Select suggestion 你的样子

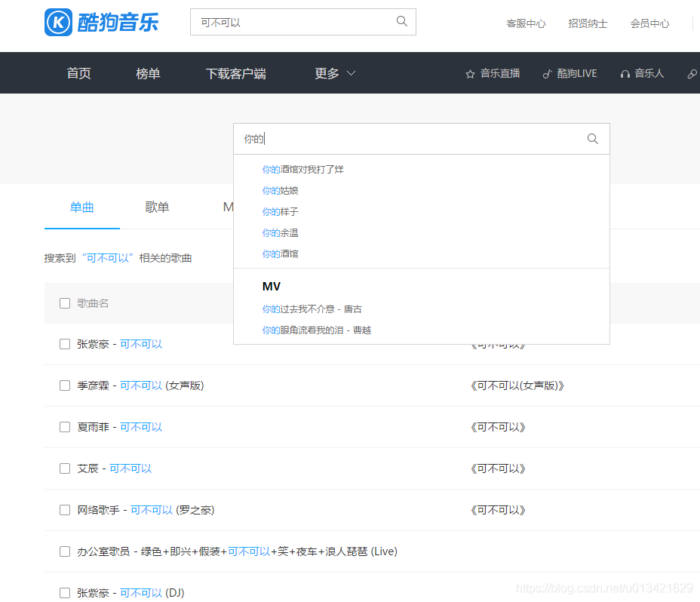pyautogui.click(x=280, y=212)
